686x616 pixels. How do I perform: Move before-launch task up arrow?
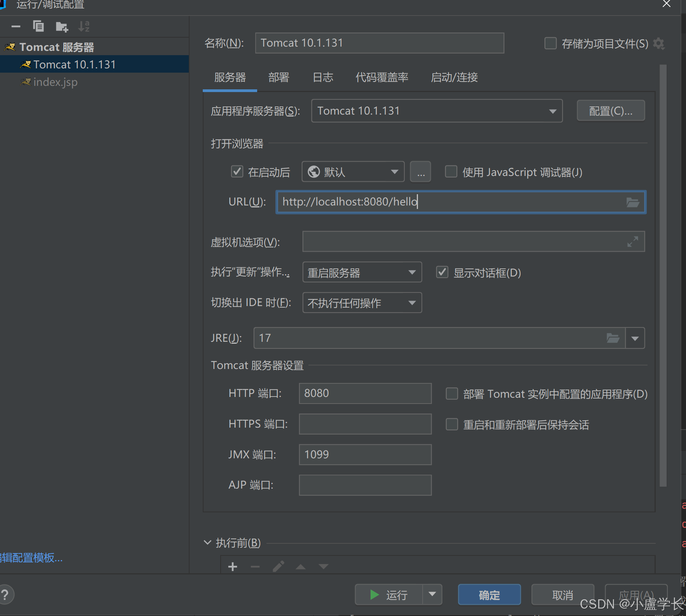tap(301, 567)
